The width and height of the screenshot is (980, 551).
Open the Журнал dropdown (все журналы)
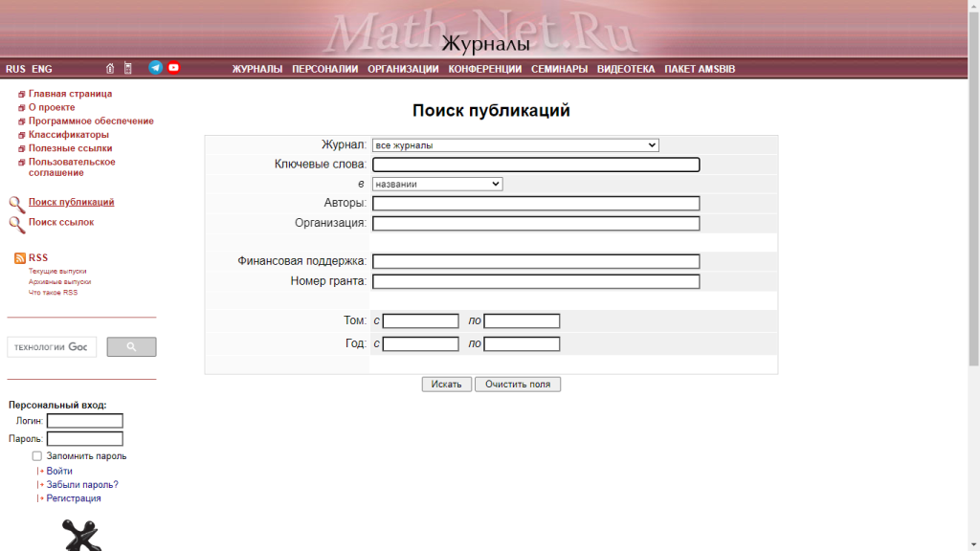click(x=516, y=145)
